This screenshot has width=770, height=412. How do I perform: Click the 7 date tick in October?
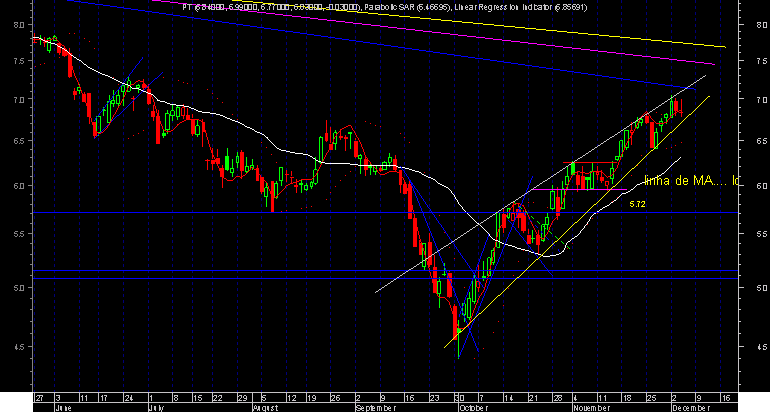click(481, 398)
